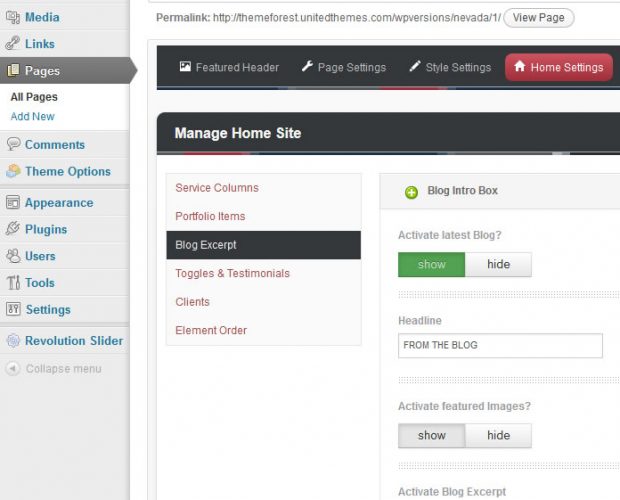Click the Revolution Slider icon
The image size is (620, 500).
click(x=13, y=341)
